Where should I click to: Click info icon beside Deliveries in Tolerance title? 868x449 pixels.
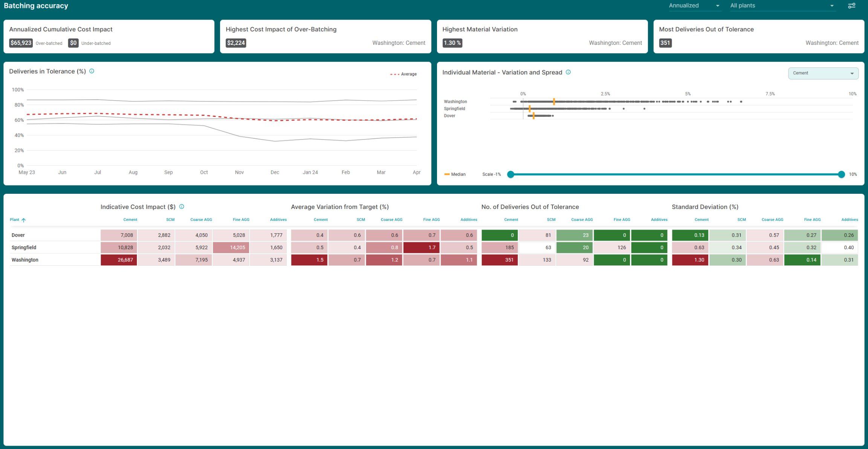click(x=92, y=71)
